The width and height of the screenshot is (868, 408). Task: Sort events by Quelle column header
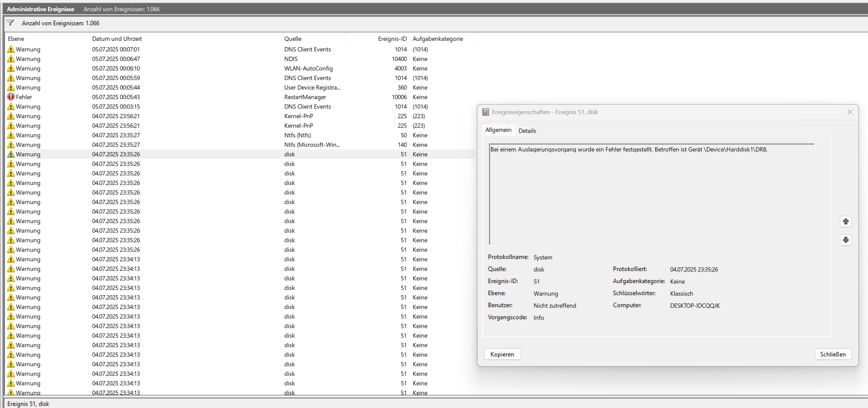(x=293, y=39)
